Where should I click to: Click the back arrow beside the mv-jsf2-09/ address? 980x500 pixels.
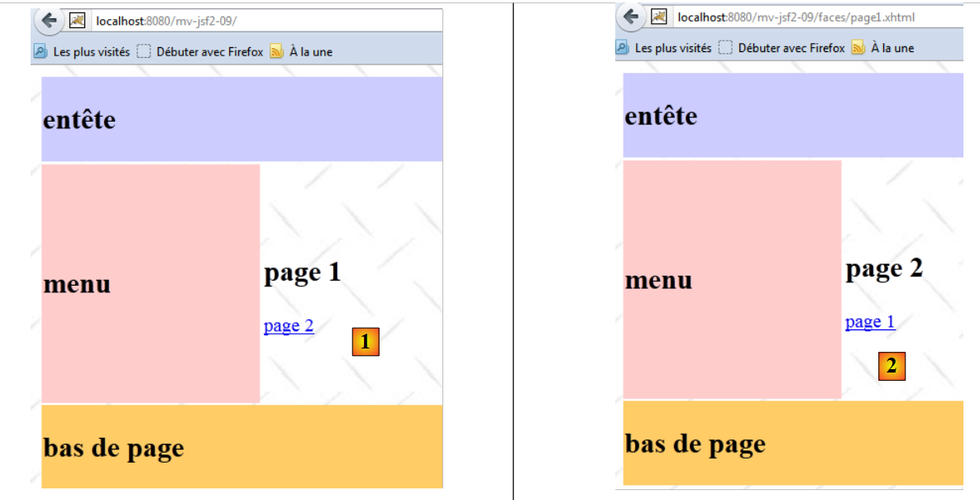tap(50, 20)
